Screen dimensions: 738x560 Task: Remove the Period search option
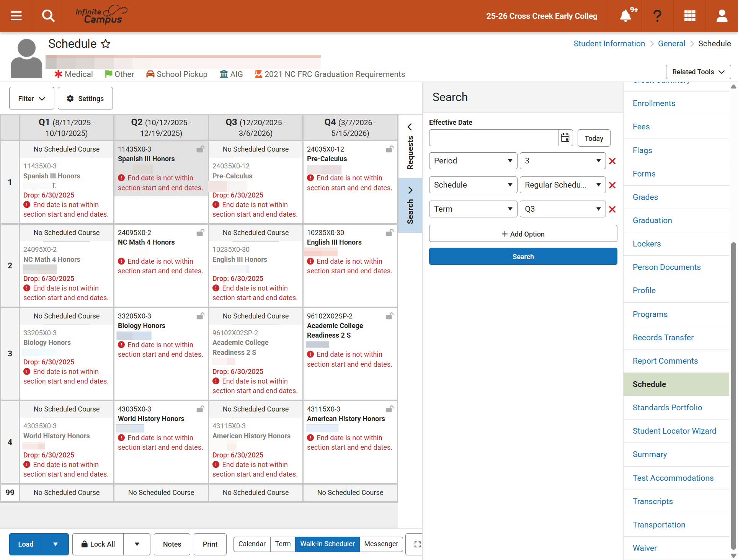(x=612, y=161)
